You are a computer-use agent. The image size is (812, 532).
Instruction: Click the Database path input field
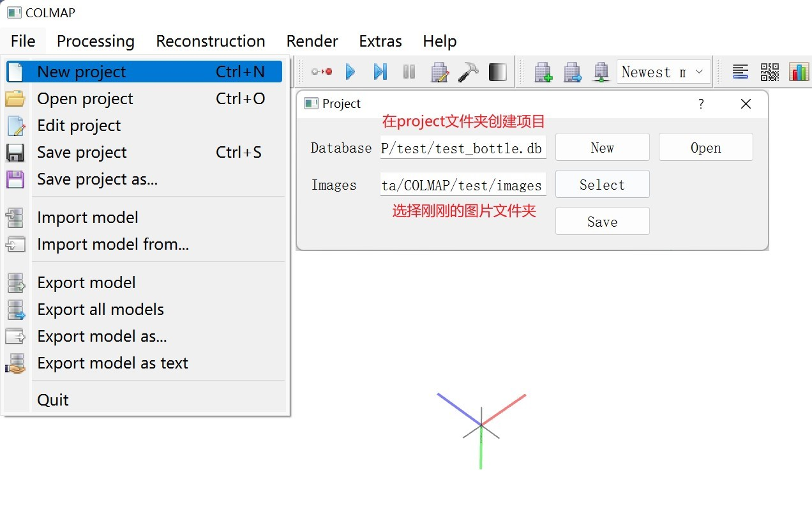[x=463, y=148]
